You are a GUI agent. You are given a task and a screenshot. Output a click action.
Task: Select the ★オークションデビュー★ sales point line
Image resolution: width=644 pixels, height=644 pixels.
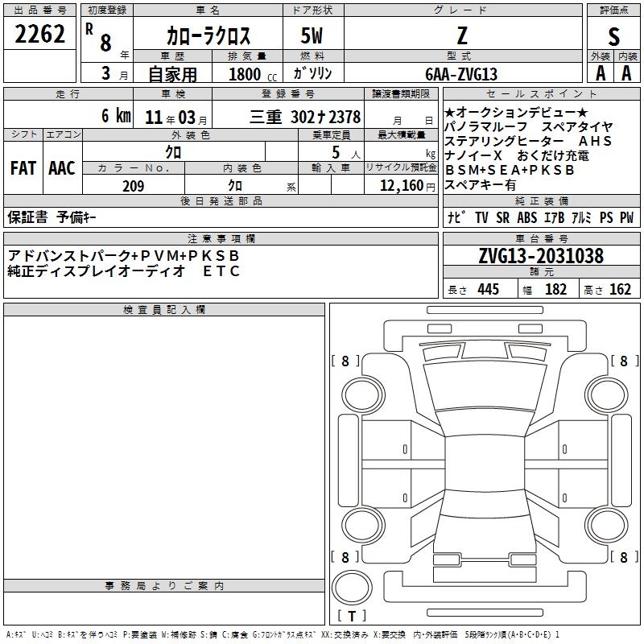[516, 112]
